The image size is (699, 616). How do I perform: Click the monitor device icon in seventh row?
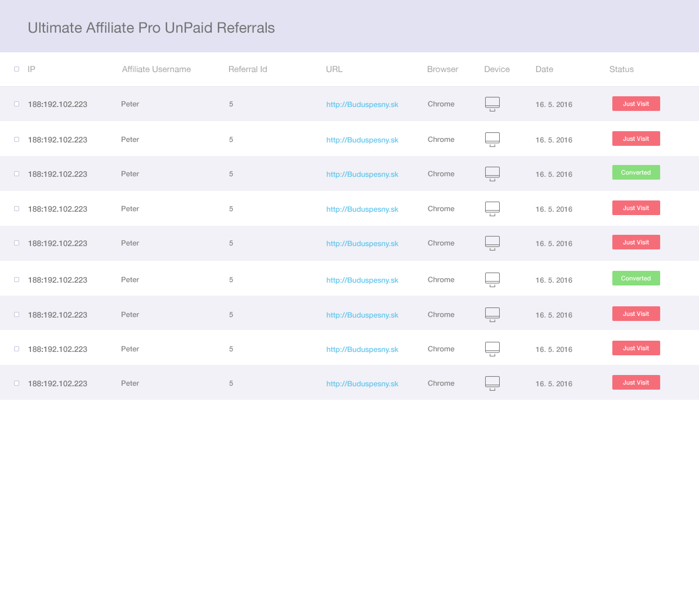tap(492, 315)
